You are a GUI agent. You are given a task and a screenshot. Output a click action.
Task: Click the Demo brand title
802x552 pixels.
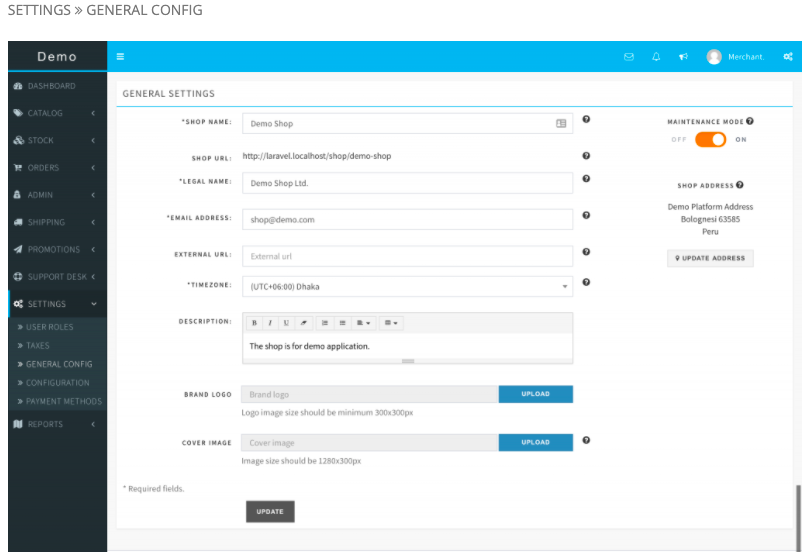(57, 56)
